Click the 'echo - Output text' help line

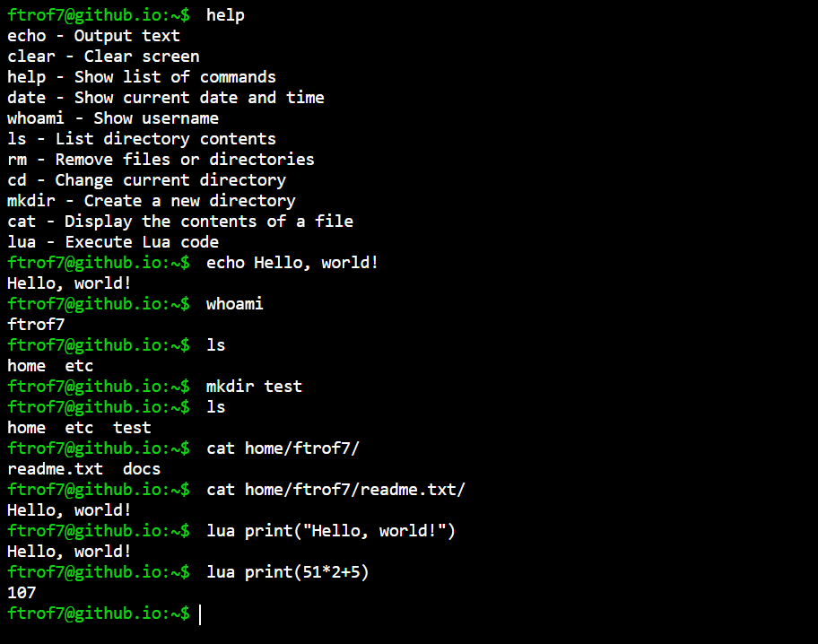click(x=93, y=36)
